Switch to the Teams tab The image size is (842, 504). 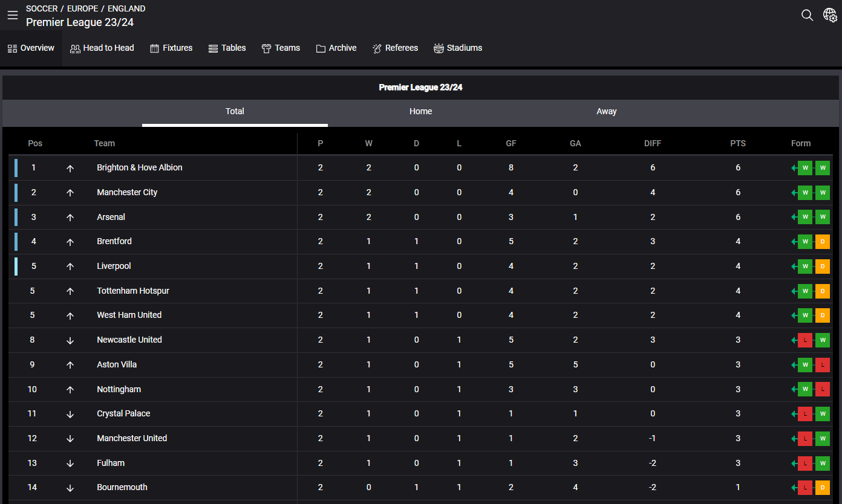coord(281,48)
